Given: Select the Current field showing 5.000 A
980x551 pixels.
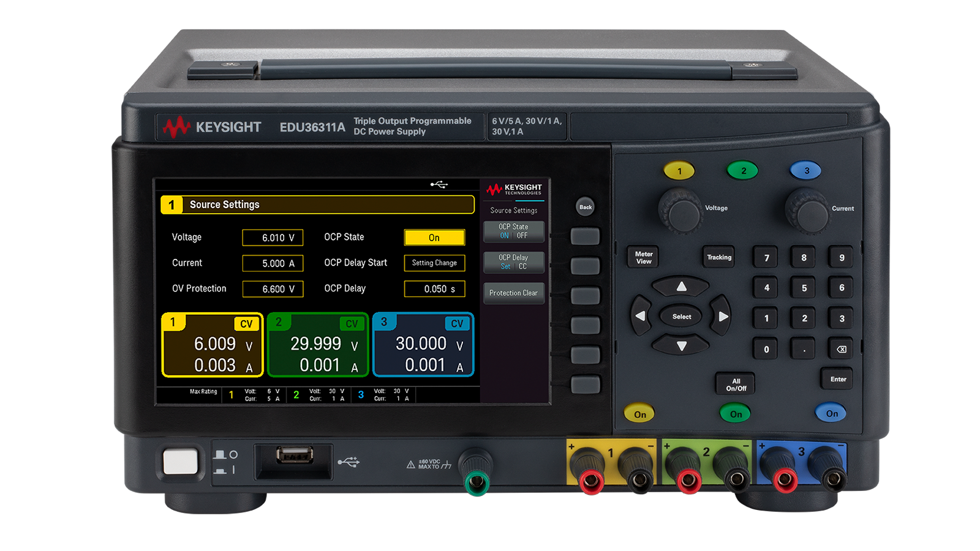Looking at the screenshot, I should [x=273, y=263].
